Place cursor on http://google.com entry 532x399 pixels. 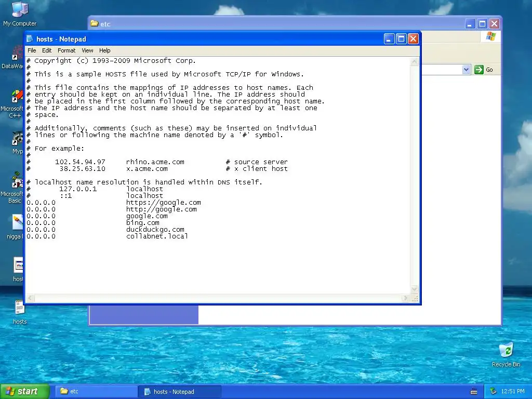pyautogui.click(x=161, y=209)
